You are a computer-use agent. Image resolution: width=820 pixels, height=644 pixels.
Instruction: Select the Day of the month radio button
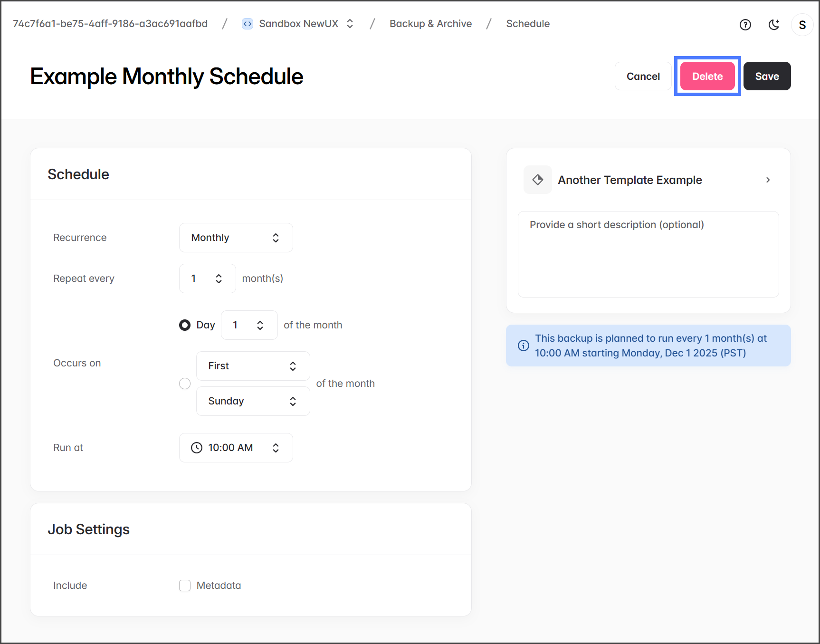tap(185, 325)
